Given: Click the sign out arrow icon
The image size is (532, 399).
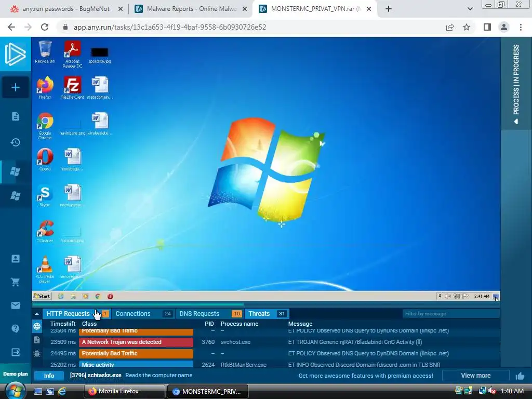Looking at the screenshot, I should [15, 352].
